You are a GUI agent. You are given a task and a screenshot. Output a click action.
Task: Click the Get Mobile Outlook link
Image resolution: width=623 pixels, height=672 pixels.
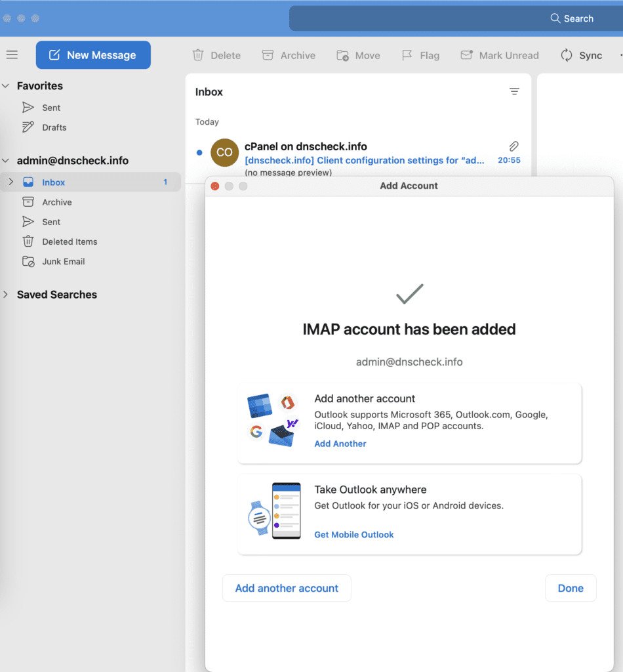click(x=353, y=534)
